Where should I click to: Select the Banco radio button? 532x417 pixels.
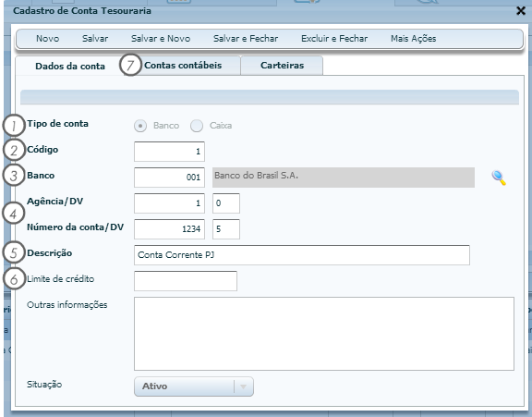(x=140, y=126)
